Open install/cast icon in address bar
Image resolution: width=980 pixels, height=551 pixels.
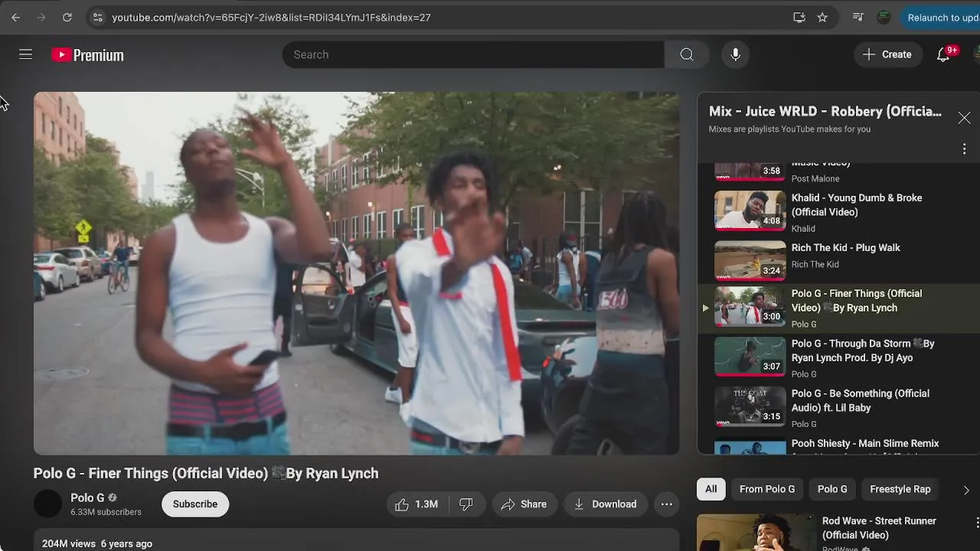coord(799,17)
